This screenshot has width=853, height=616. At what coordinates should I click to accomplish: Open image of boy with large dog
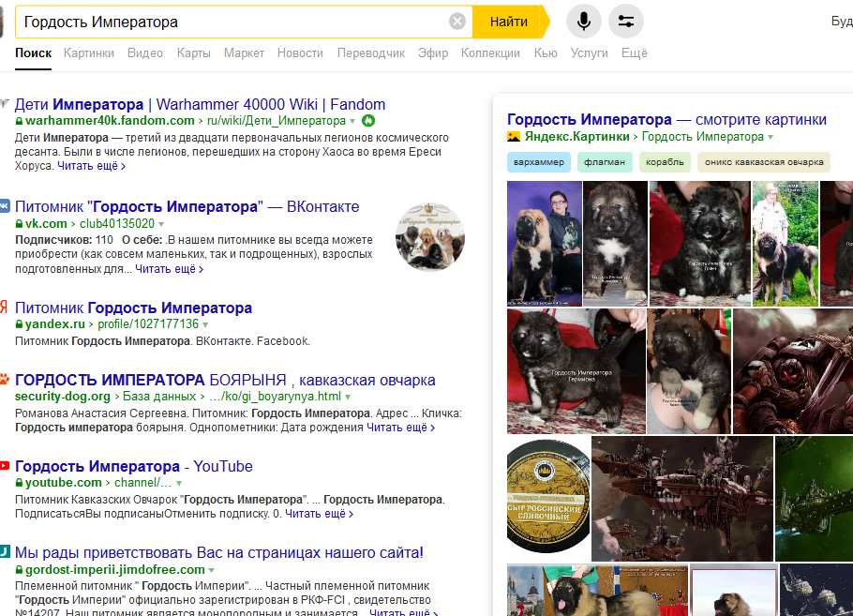click(x=544, y=244)
